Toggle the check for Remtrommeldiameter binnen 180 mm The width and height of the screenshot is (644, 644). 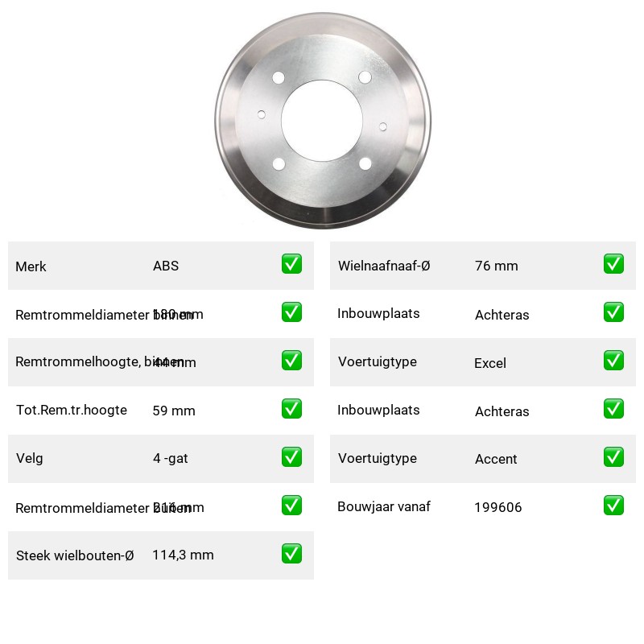tap(291, 312)
